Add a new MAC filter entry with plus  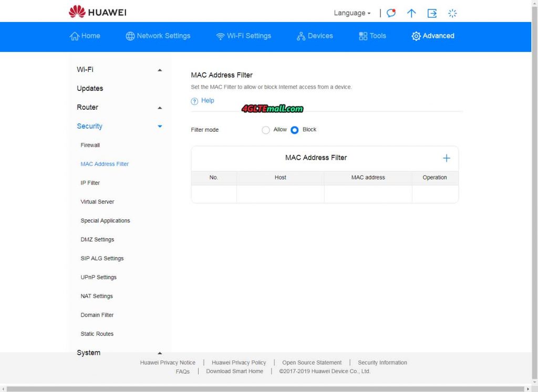[446, 157]
